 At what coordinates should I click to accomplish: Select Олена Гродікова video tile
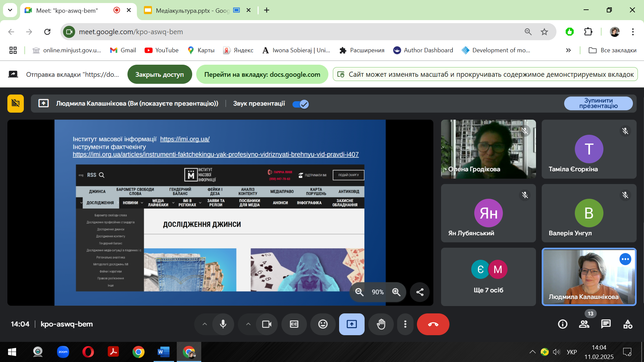pos(488,149)
